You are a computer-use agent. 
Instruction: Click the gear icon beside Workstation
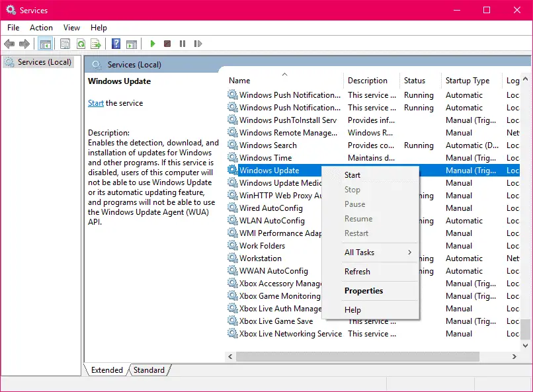point(233,258)
